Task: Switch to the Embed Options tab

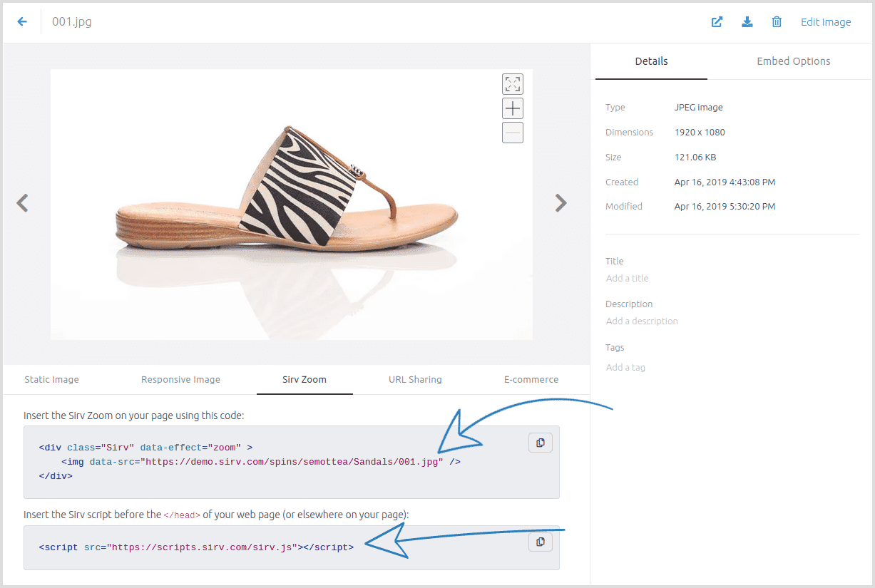Action: tap(794, 61)
